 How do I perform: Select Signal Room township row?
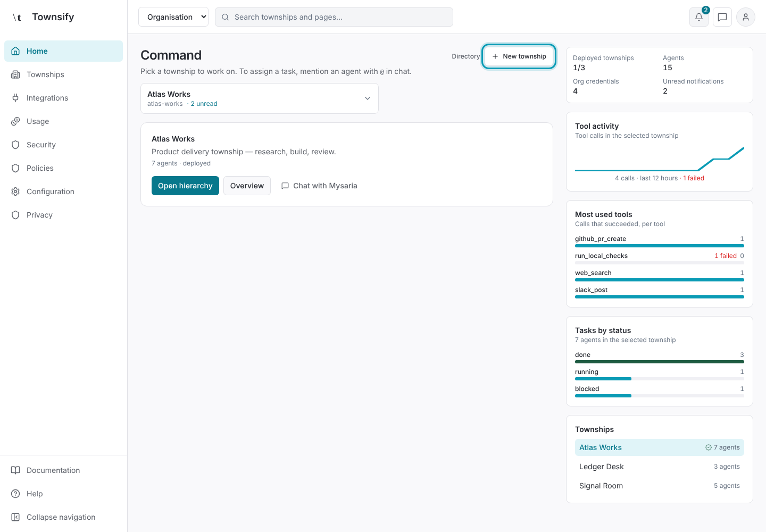coord(660,486)
